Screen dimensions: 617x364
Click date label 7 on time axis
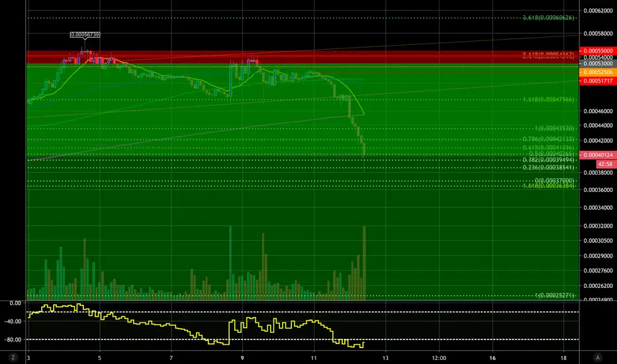pyautogui.click(x=171, y=357)
